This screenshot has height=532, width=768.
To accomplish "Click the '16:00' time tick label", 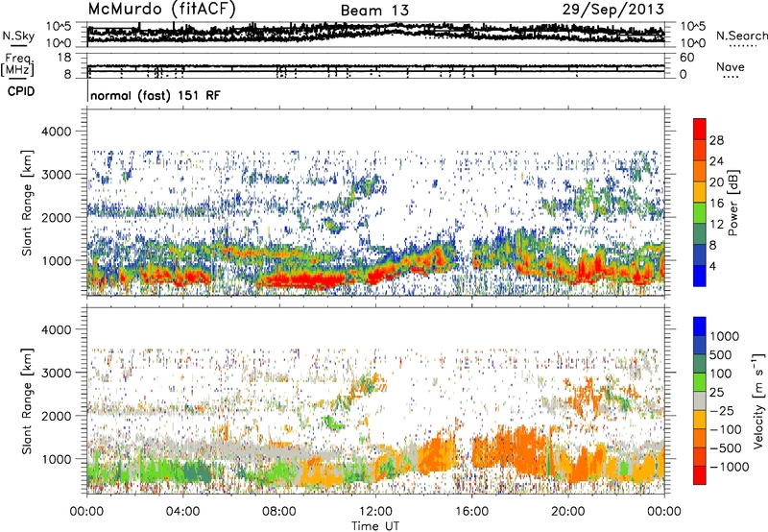I will point(472,512).
